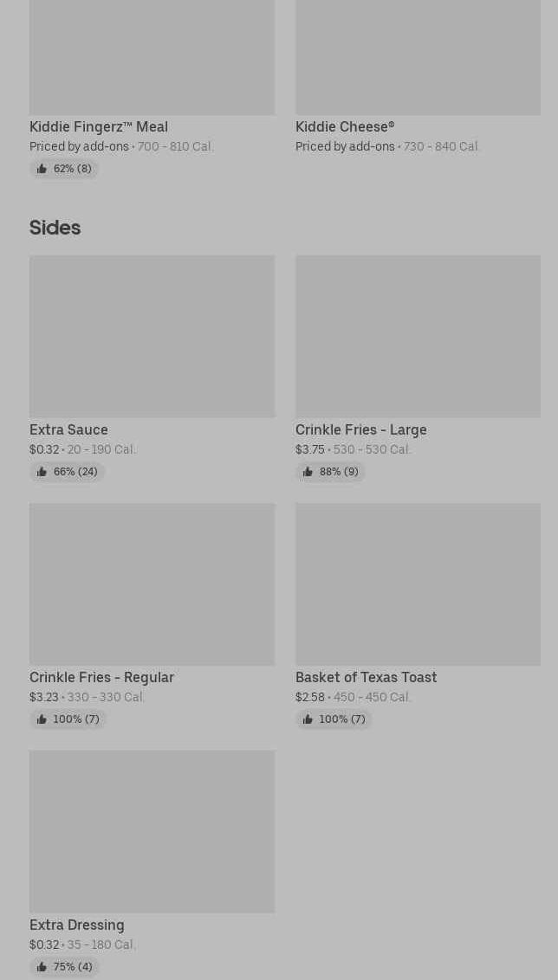The height and width of the screenshot is (980, 558).
Task: Click thumbs-up icon for Basket of Texas Toast
Action: (307, 719)
